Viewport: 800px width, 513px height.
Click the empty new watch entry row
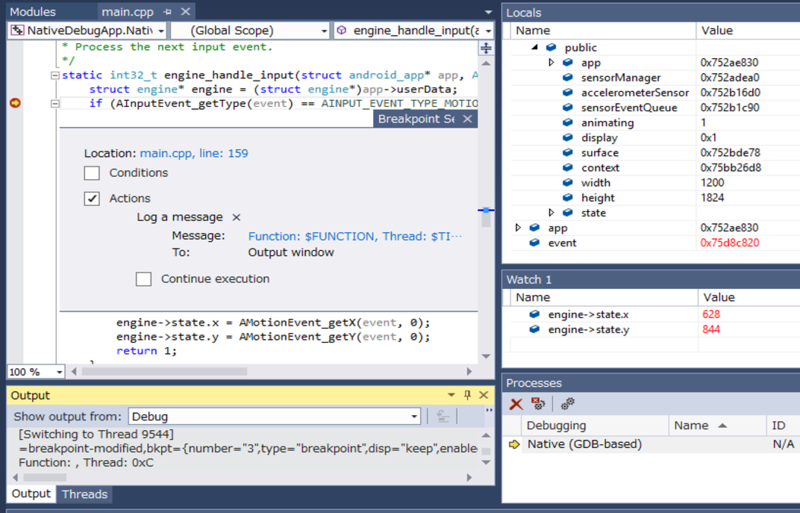655,345
